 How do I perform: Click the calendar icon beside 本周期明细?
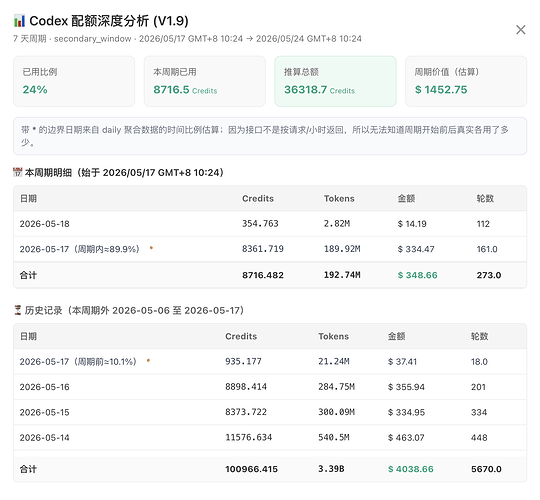[x=18, y=172]
